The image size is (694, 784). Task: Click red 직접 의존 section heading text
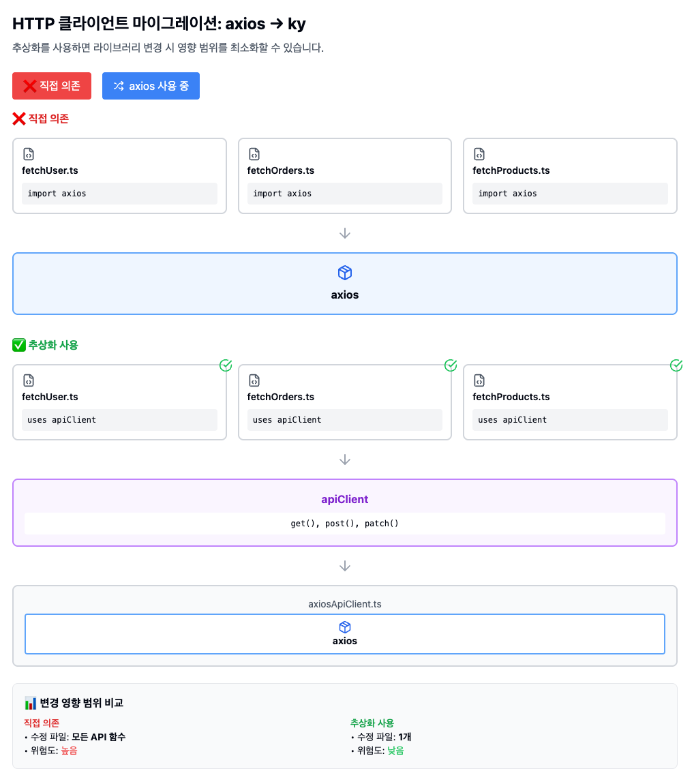pyautogui.click(x=48, y=119)
